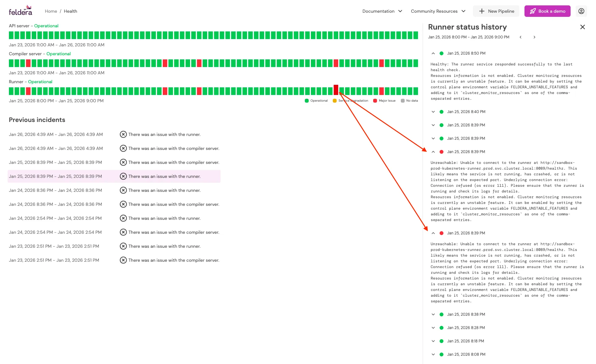The width and height of the screenshot is (596, 364).
Task: Select Jan 24 2:54 PM runner incident row
Action: 114,218
